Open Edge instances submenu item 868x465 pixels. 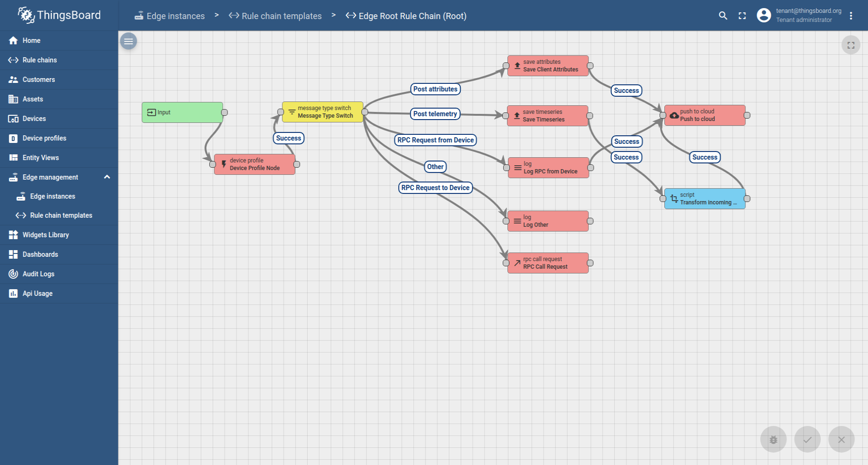pos(59,196)
